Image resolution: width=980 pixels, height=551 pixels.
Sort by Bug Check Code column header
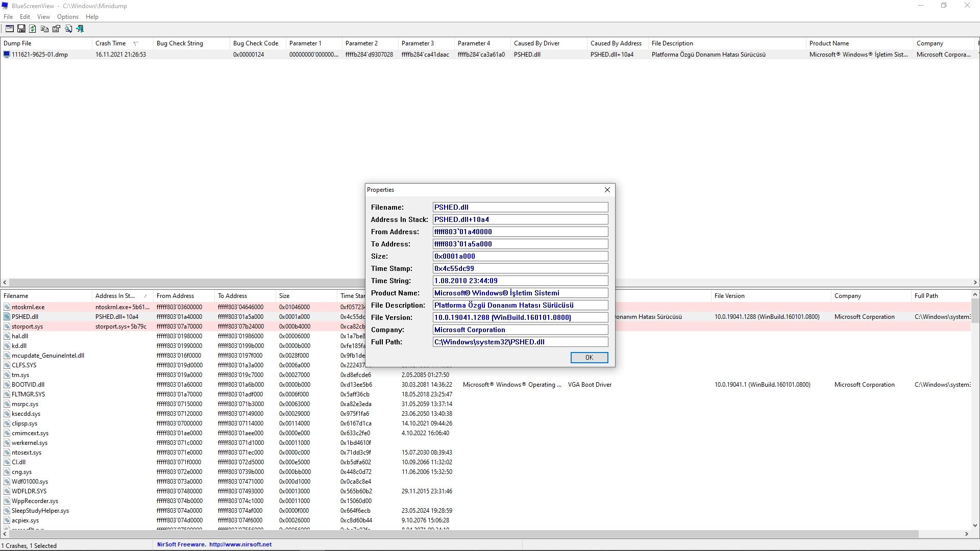[x=255, y=43]
